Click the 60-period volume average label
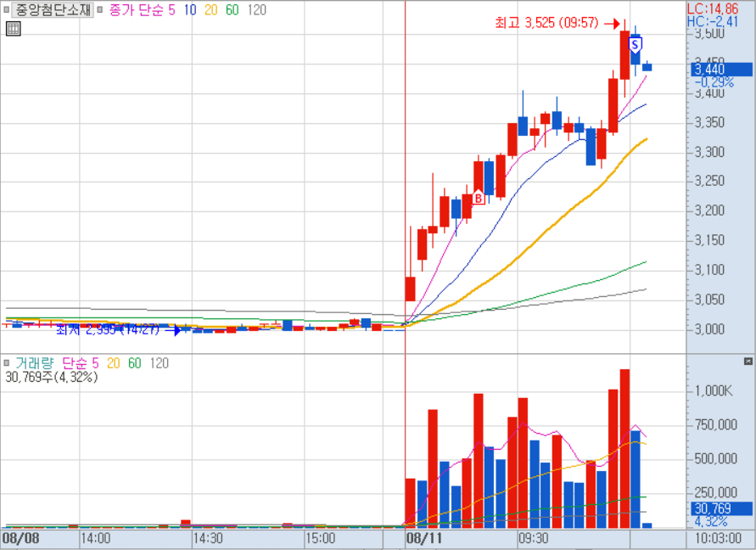The image size is (756, 550). [x=134, y=363]
